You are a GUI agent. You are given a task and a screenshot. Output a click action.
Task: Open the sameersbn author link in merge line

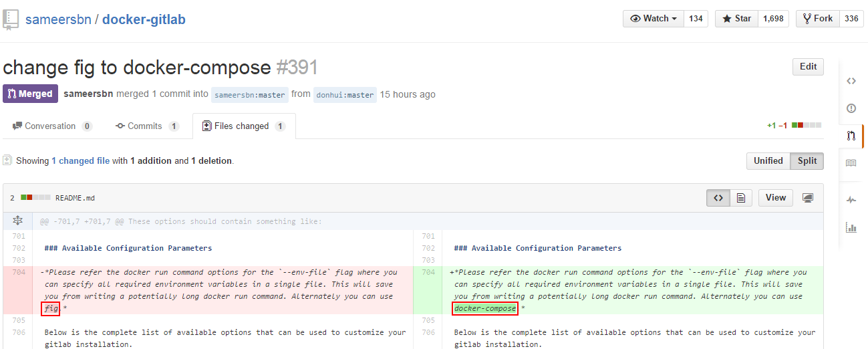pyautogui.click(x=88, y=94)
